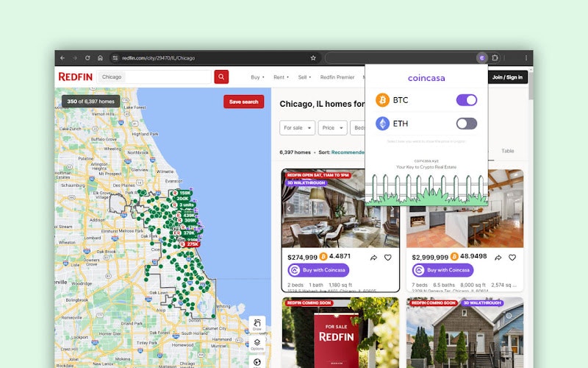This screenshot has width=588, height=368.
Task: Click the Chicago search input field
Action: pyautogui.click(x=154, y=77)
